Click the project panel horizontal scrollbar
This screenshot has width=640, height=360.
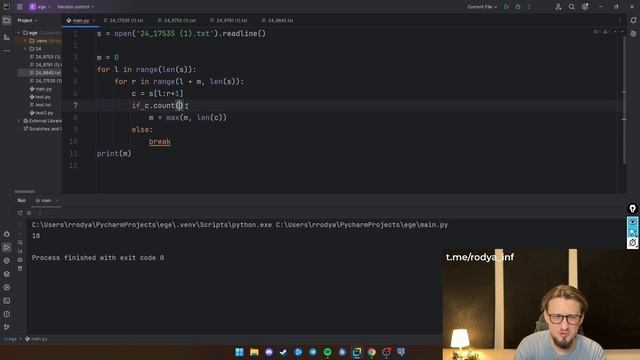point(24,191)
